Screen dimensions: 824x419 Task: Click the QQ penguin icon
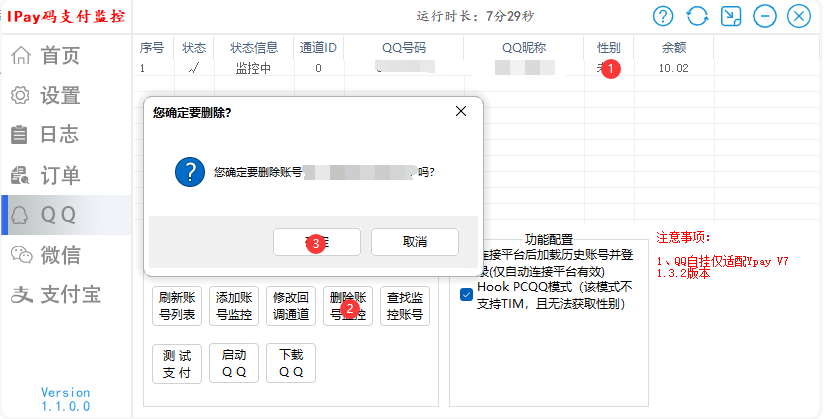[x=19, y=215]
